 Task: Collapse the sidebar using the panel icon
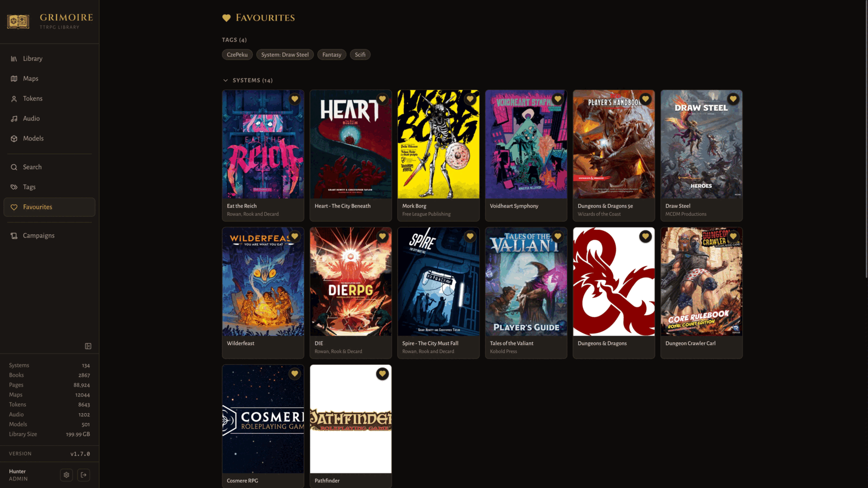[88, 346]
